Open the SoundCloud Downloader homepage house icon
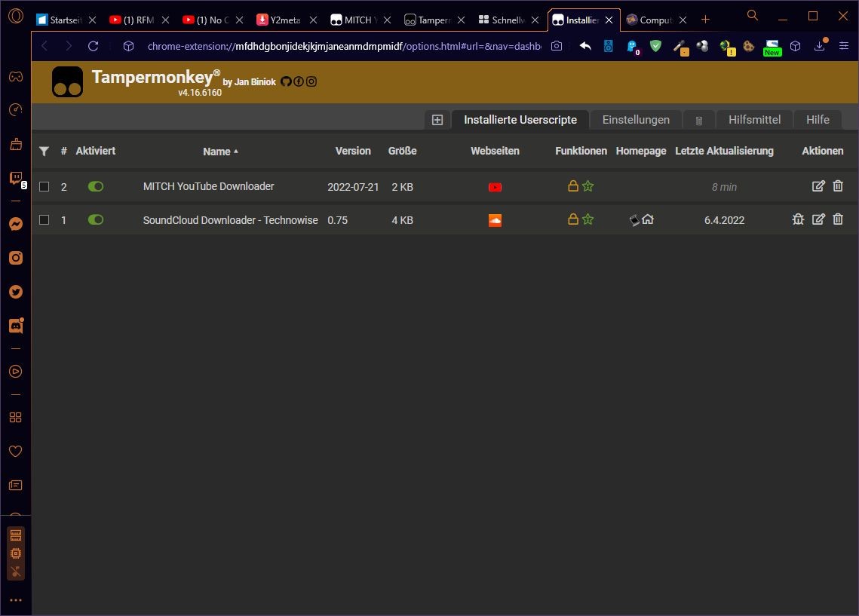859x616 pixels. point(648,219)
